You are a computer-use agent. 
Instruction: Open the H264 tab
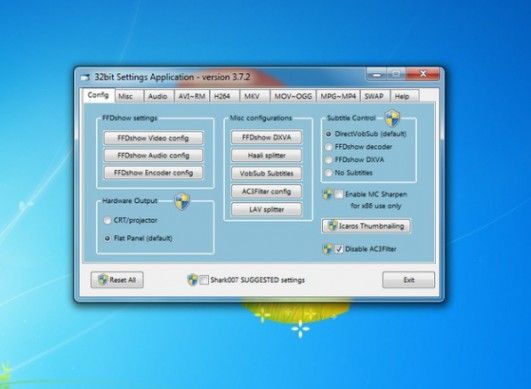coord(224,96)
